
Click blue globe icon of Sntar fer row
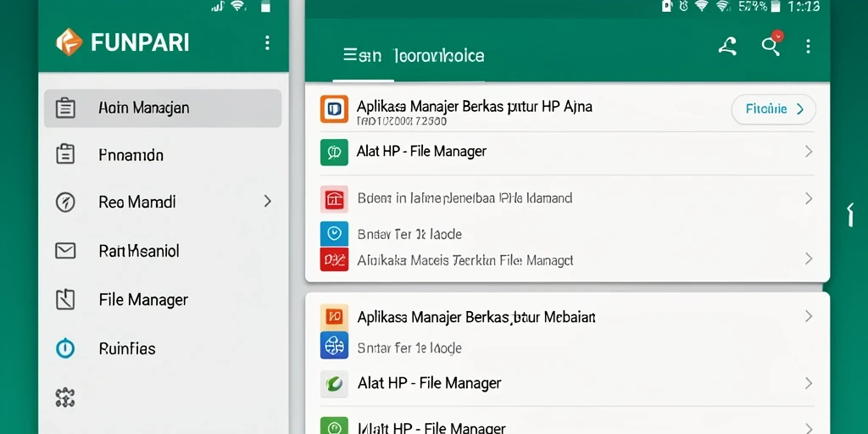click(x=334, y=346)
